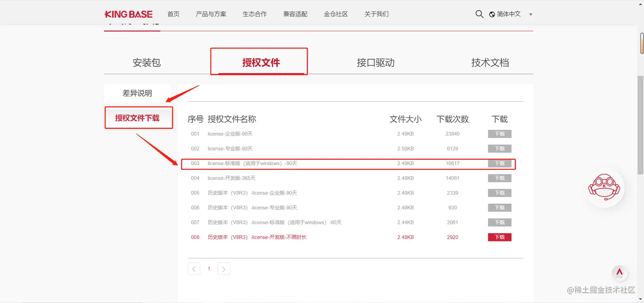
Task: Click the KingBase logo
Action: coord(128,14)
